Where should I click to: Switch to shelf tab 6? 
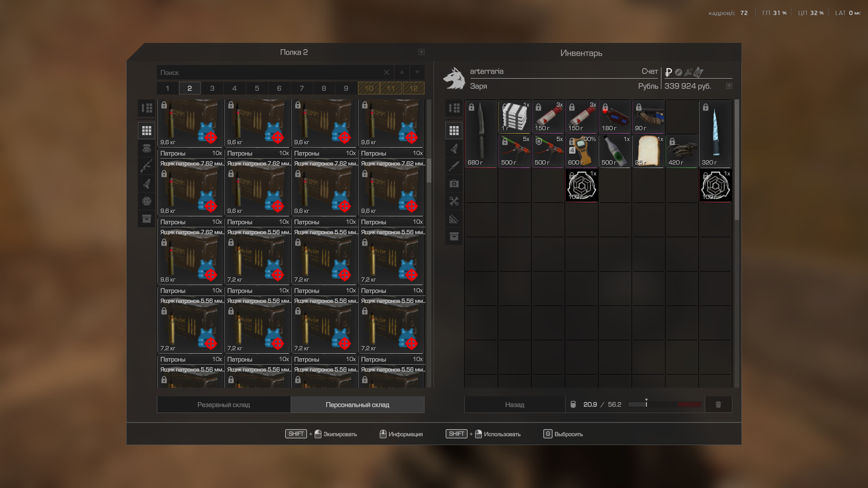[279, 88]
